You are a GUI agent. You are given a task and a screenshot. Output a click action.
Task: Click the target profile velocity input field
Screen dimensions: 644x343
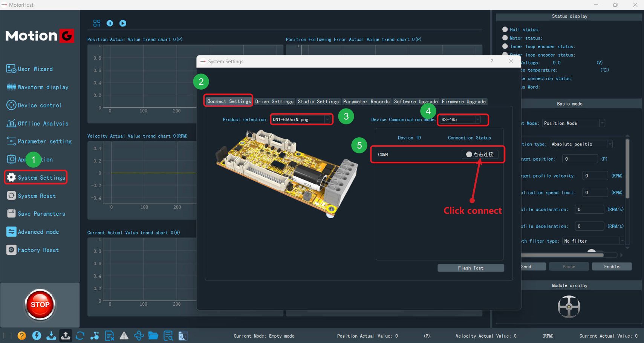coord(595,176)
